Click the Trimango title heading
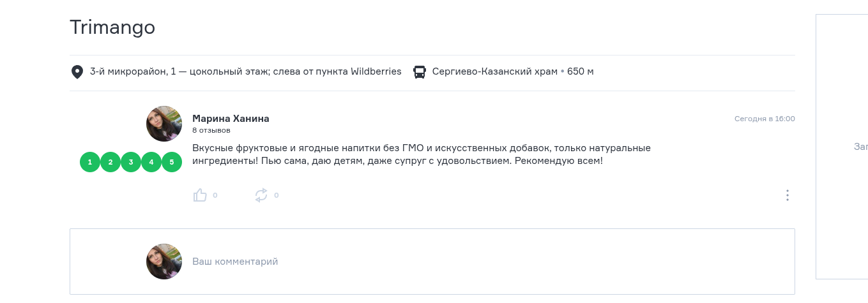868x303 pixels. click(x=112, y=27)
